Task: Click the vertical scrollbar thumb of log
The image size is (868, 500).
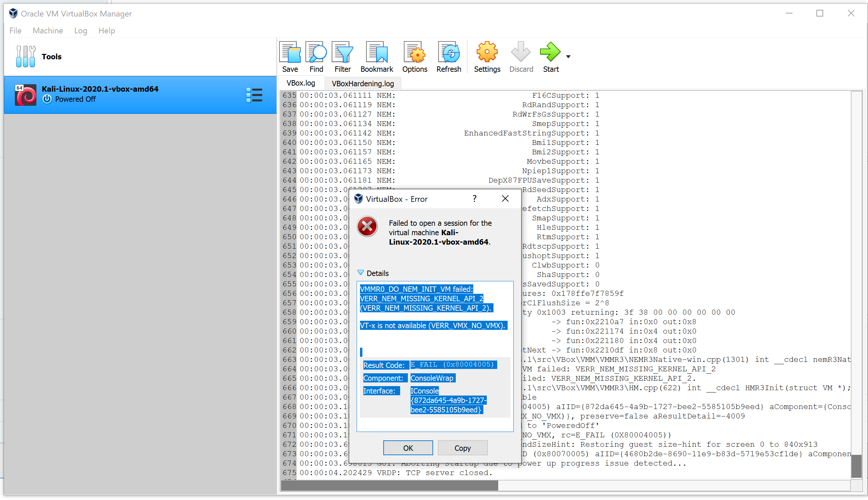Action: tap(856, 466)
